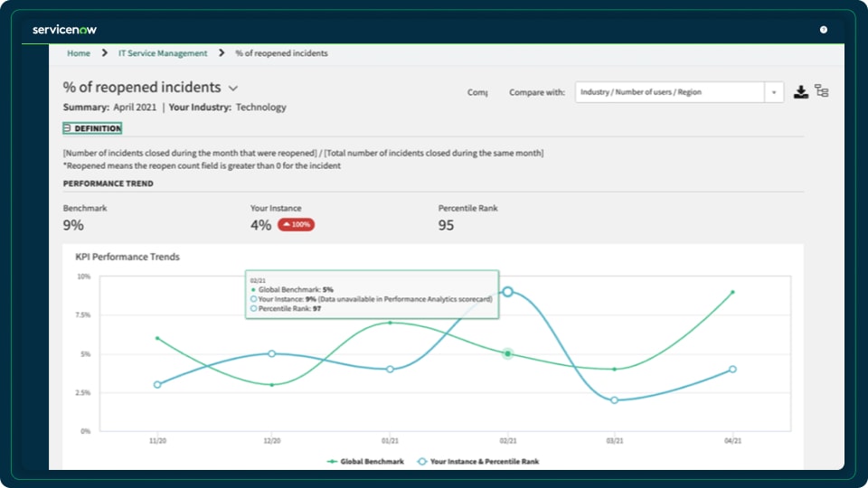Click the download icon beside Compare dropdown
This screenshot has width=868, height=488.
800,91
